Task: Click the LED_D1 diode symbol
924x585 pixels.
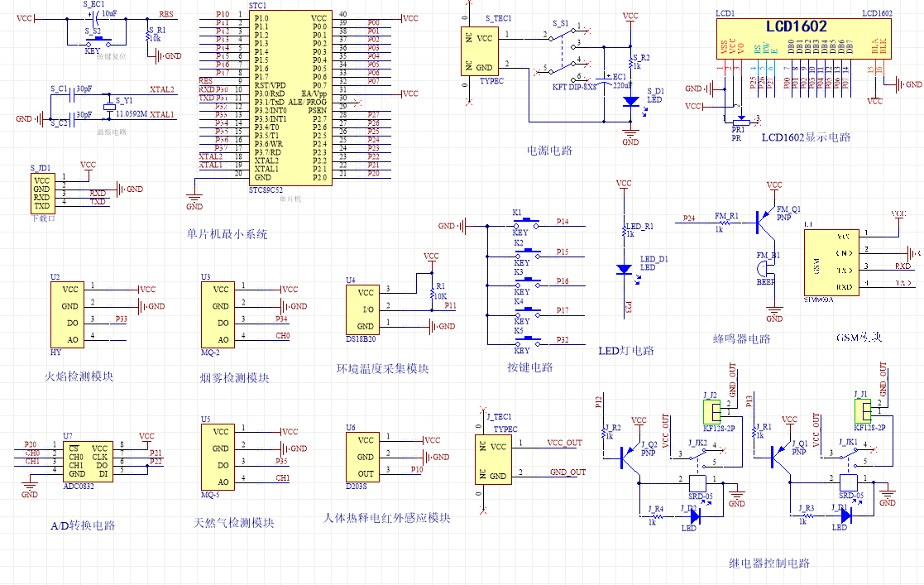Action: (624, 270)
